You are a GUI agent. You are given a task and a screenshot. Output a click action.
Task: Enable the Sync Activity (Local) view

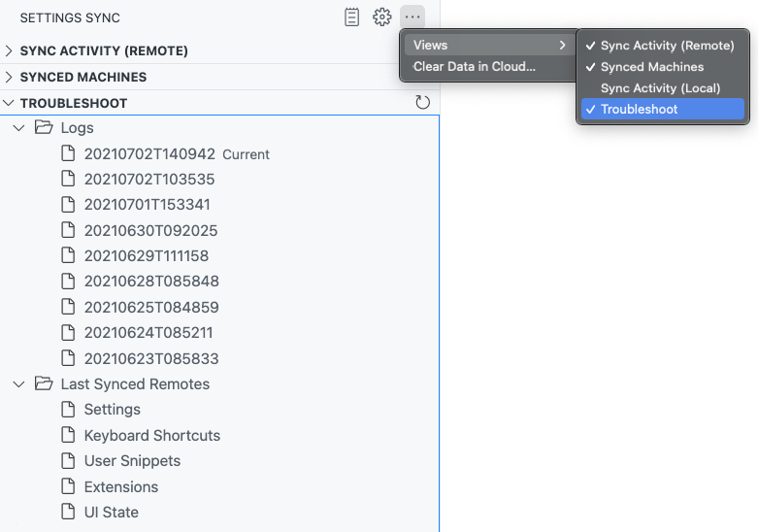tap(660, 88)
